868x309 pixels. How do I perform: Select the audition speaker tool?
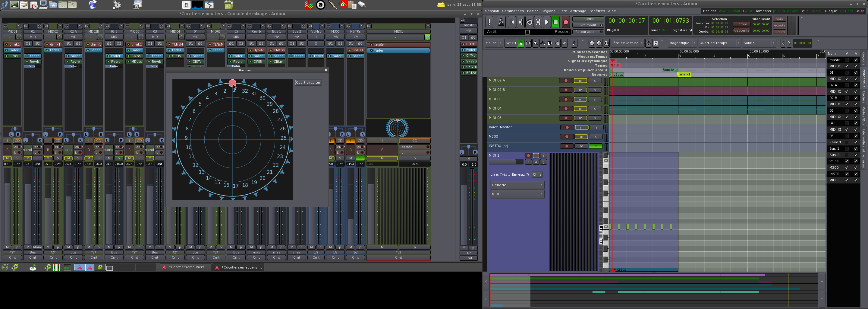pos(557,43)
